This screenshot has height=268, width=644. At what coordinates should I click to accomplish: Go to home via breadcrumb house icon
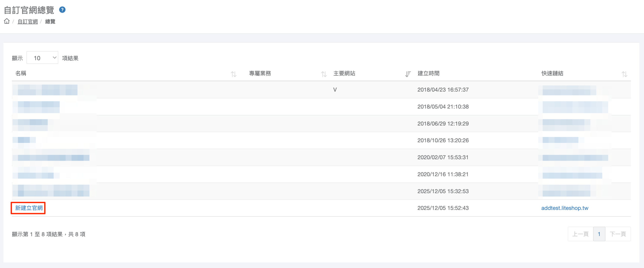tap(7, 21)
